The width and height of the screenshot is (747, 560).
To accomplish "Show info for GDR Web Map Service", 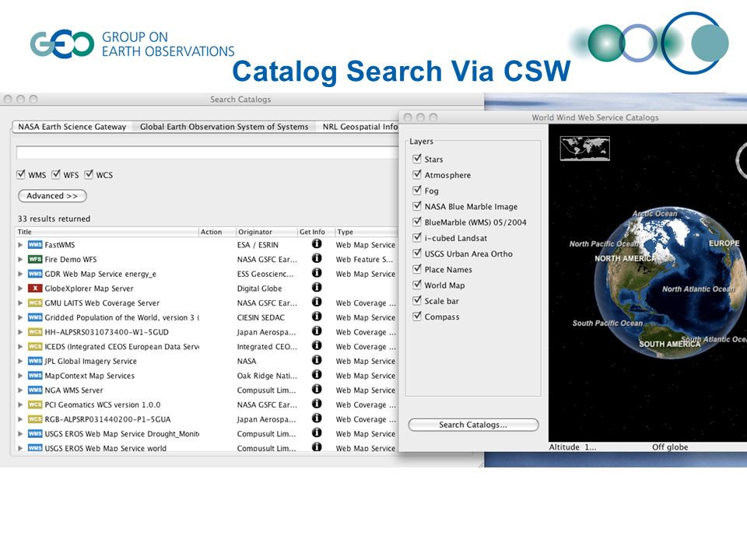I will pyautogui.click(x=317, y=273).
